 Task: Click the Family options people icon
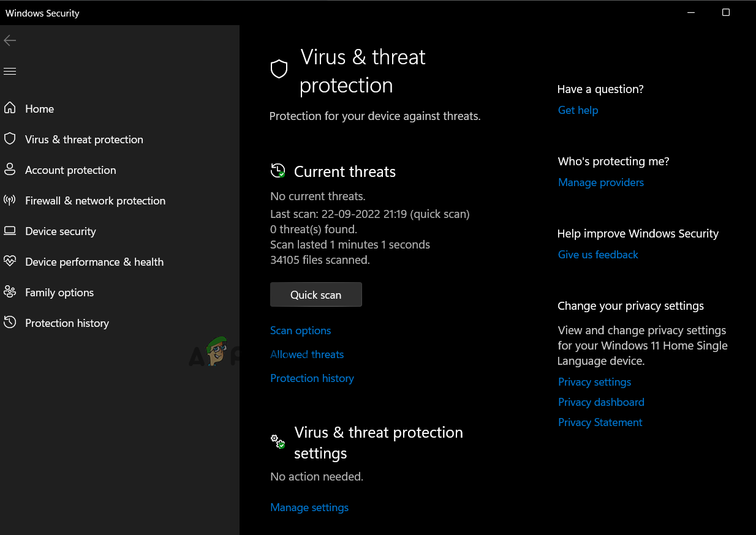pyautogui.click(x=10, y=292)
